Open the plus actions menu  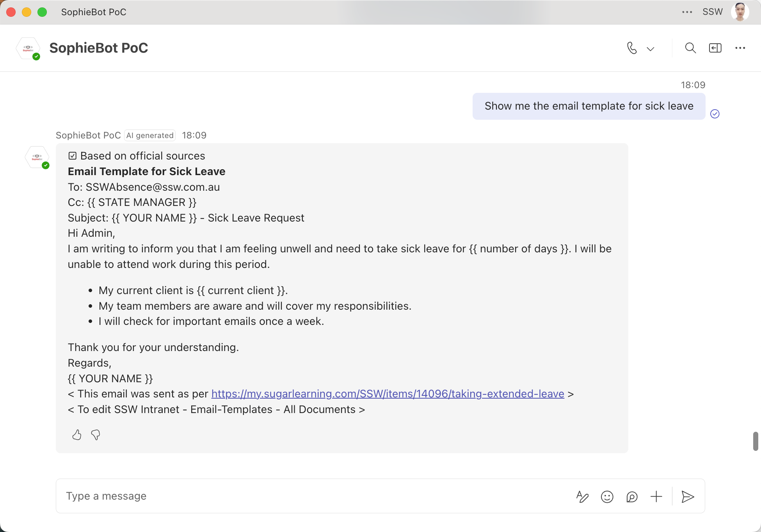tap(656, 497)
